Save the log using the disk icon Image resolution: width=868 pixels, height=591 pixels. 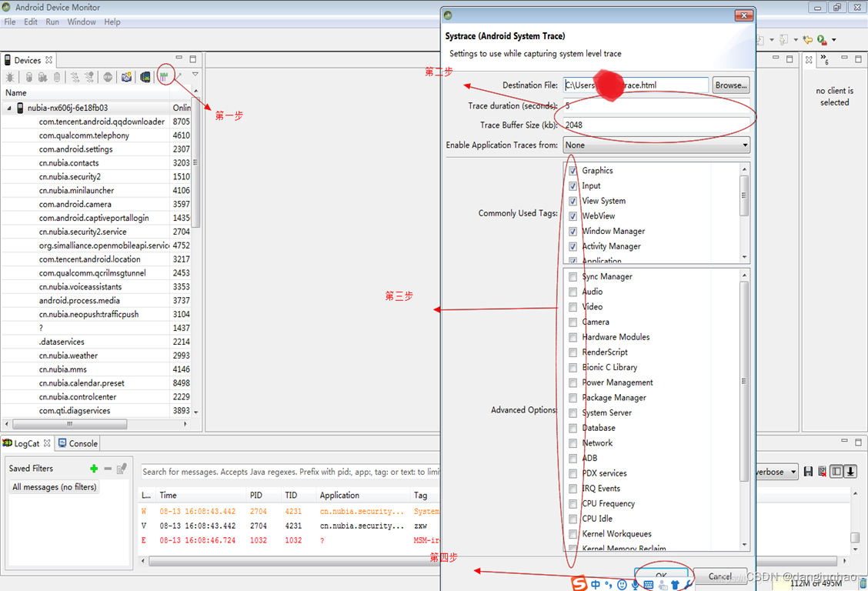click(809, 471)
